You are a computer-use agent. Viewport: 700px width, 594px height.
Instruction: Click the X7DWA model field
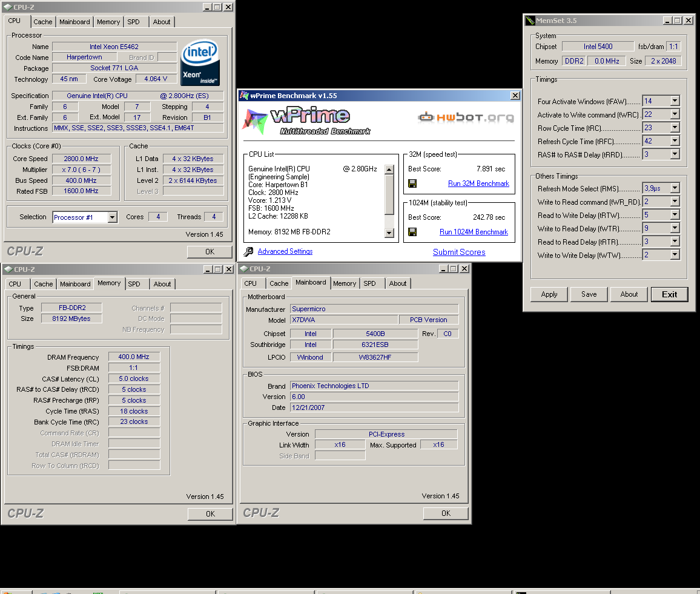[x=344, y=320]
